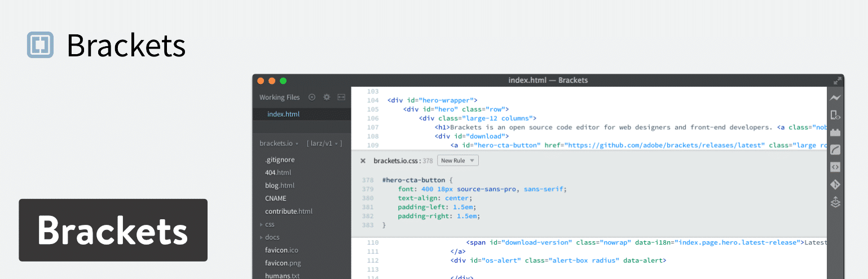
Task: Select index.html in Working Files
Action: [x=283, y=114]
